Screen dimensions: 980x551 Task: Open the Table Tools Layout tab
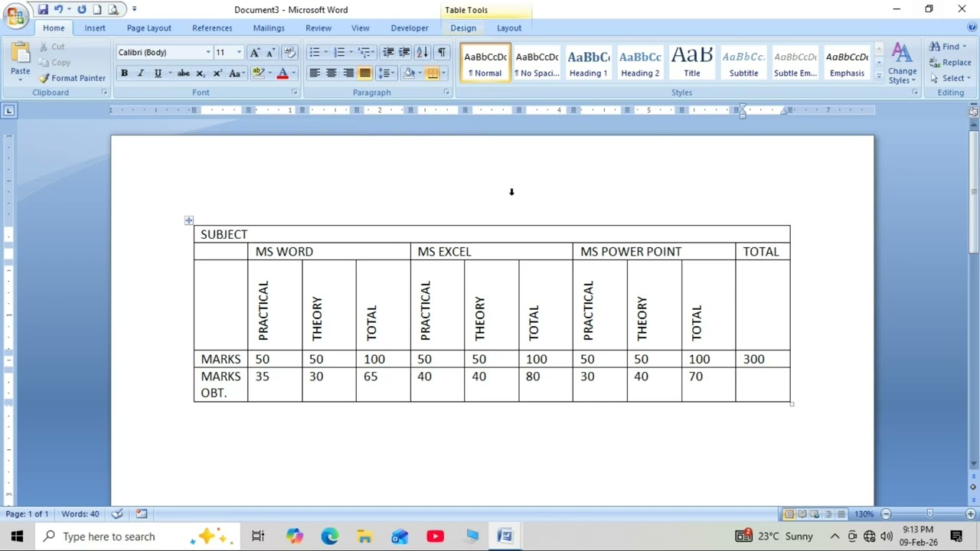point(509,28)
